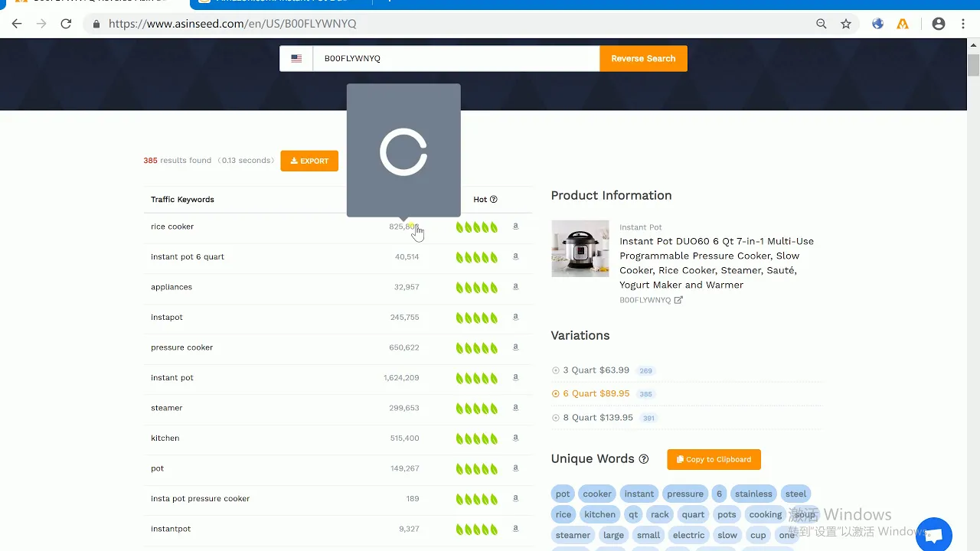
Task: Open the Instant Pot DUO60 product title
Action: pos(717,262)
